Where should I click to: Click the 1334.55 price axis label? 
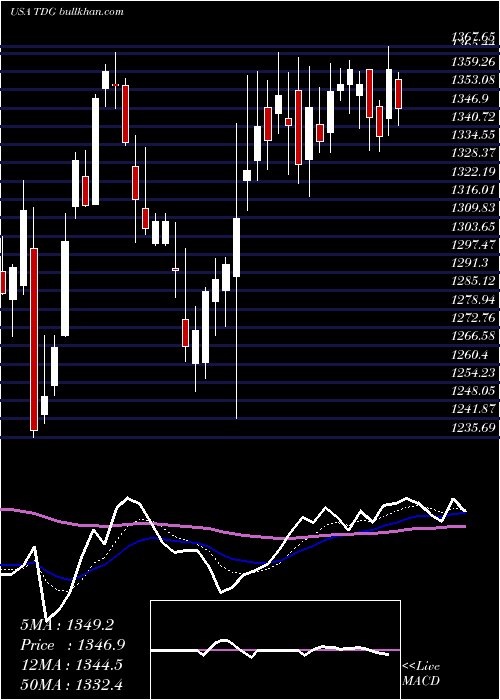coord(473,134)
